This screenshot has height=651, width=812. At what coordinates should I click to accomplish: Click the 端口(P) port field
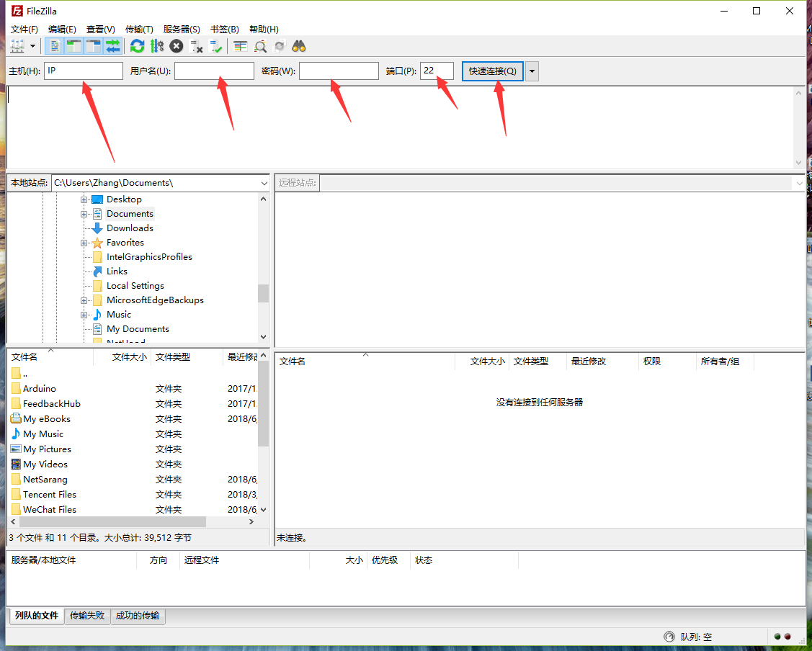(437, 71)
